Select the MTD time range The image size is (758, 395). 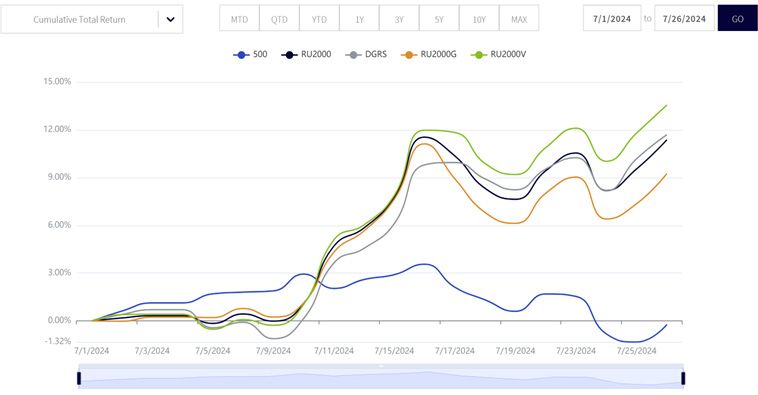[239, 19]
